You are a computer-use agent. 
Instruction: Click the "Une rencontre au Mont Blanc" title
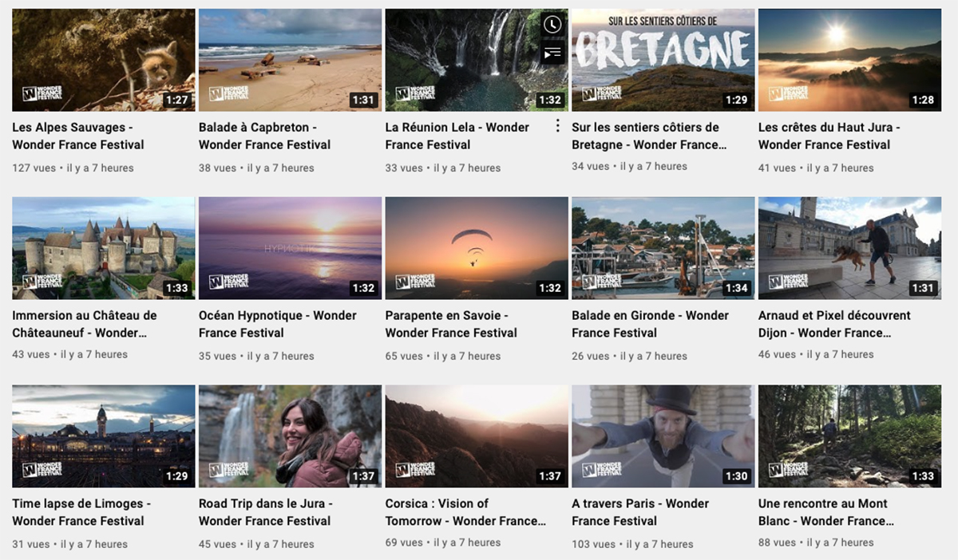pyautogui.click(x=825, y=512)
